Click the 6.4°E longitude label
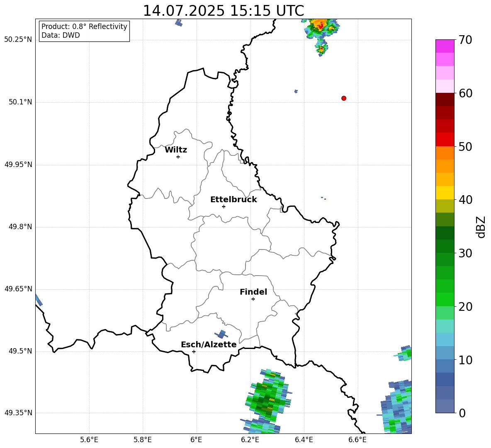This screenshot has width=491, height=448. (304, 440)
